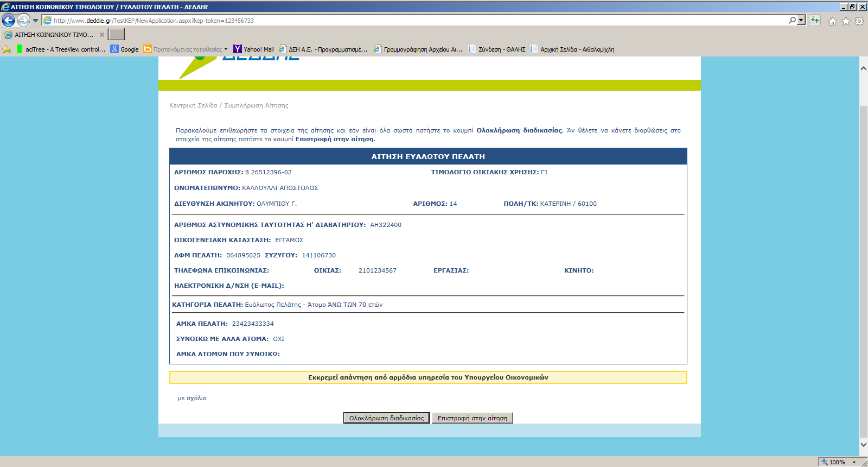The width and height of the screenshot is (868, 467).
Task: Open the browser Tools gear icon
Action: pyautogui.click(x=859, y=21)
